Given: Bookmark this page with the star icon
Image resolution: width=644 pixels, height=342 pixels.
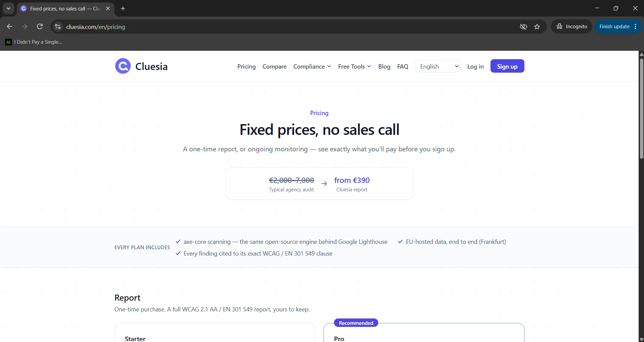Looking at the screenshot, I should (x=537, y=27).
